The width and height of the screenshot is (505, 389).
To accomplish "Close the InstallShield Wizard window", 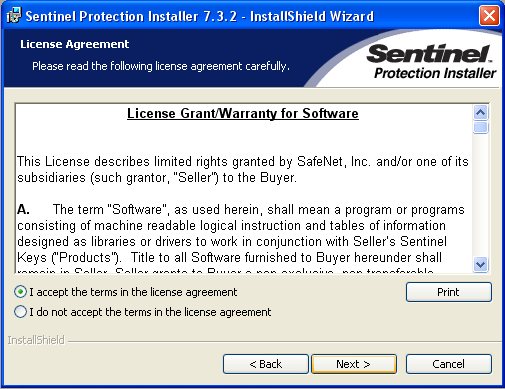I will [x=489, y=15].
